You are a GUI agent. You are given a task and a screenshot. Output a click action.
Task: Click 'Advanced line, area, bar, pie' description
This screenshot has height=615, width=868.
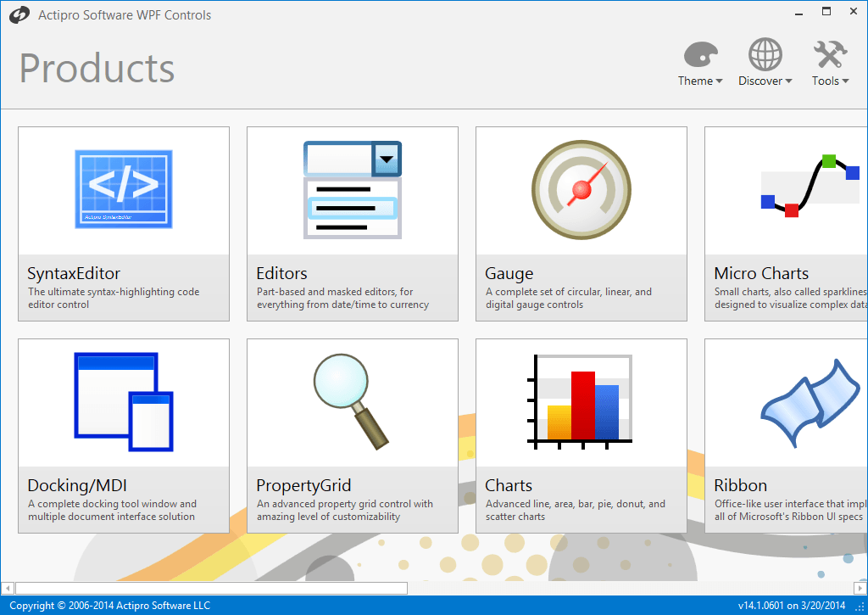pyautogui.click(x=576, y=511)
